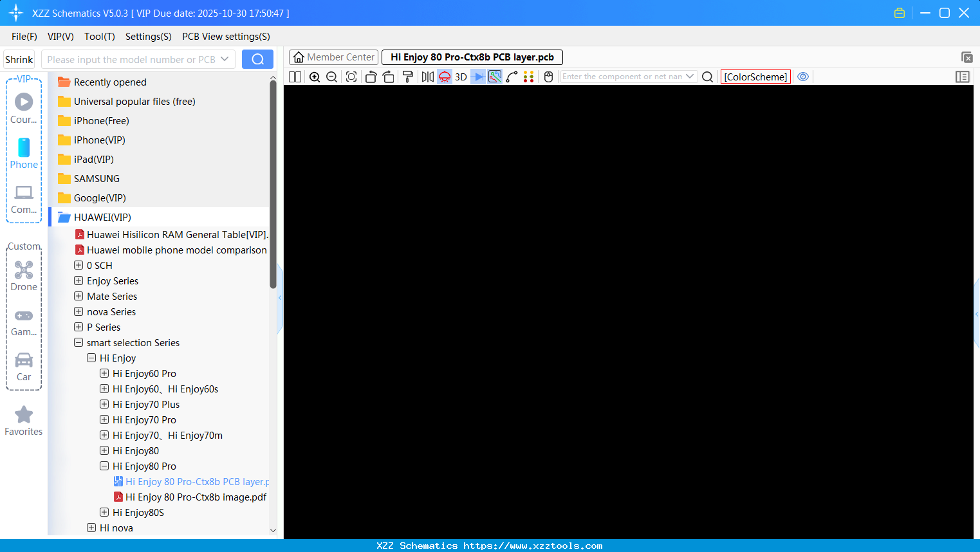Screen dimensions: 980x552
Task: Shrink the file tree panel
Action: [19, 59]
